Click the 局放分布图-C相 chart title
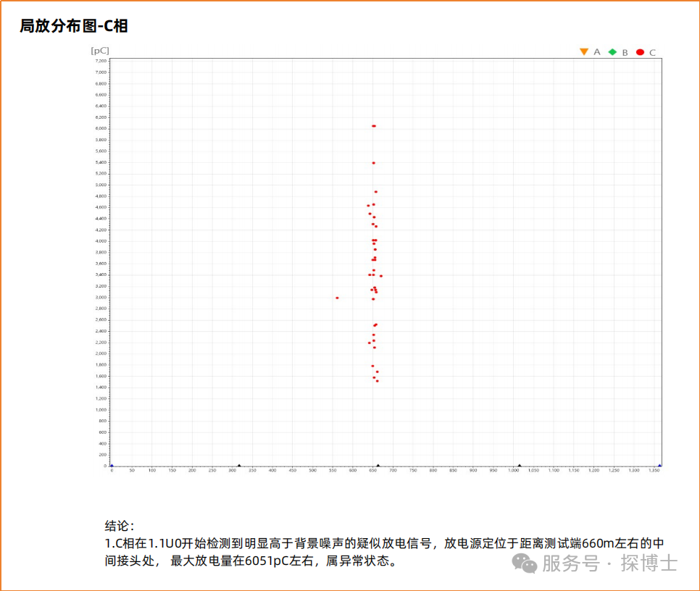The width and height of the screenshot is (700, 591). pyautogui.click(x=74, y=26)
